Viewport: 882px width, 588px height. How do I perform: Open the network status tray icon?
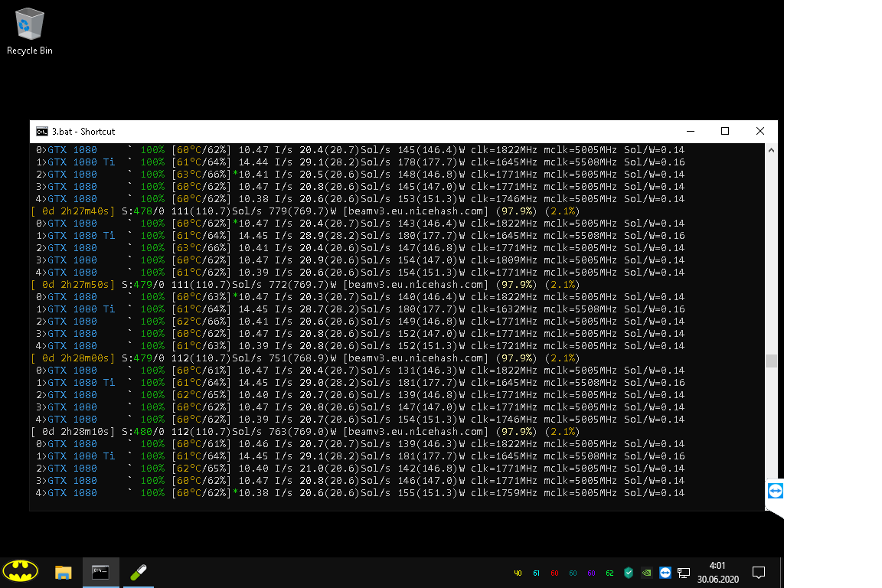(x=684, y=573)
